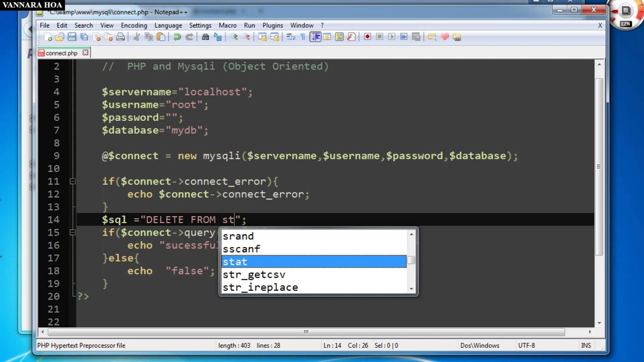Click autocomplete list scroll up arrow
The width and height of the screenshot is (644, 362).
412,234
